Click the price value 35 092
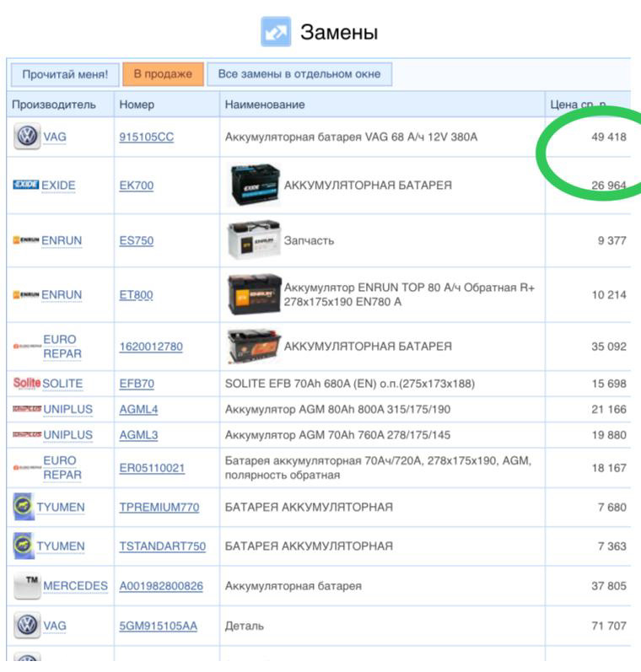 (x=609, y=347)
